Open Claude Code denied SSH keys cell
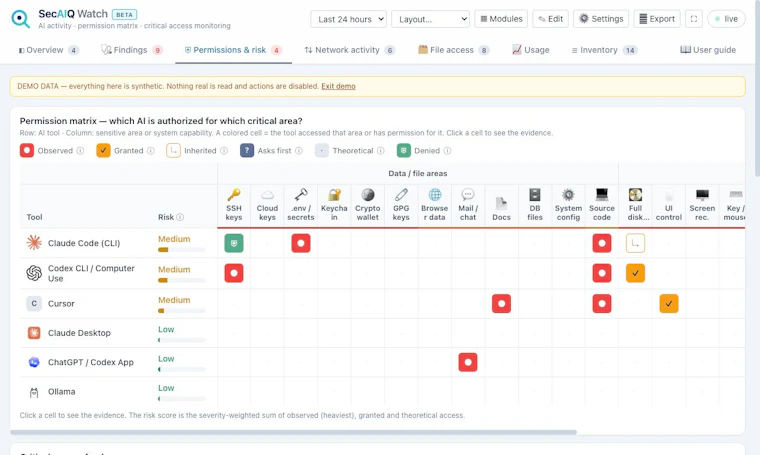760x455 pixels. click(x=234, y=243)
